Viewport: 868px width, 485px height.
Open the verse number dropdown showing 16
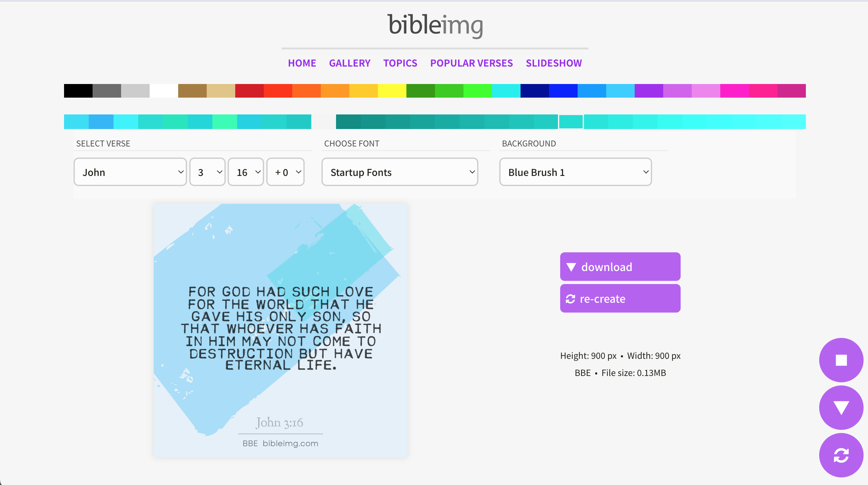click(x=246, y=172)
